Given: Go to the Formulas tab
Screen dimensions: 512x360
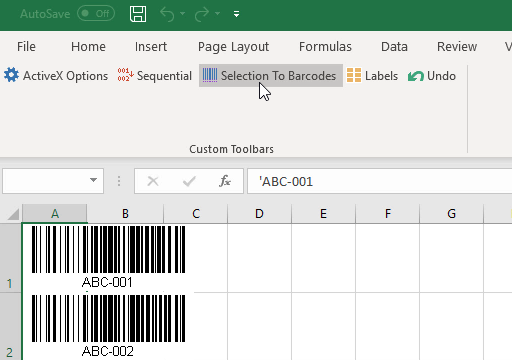Looking at the screenshot, I should point(325,47).
